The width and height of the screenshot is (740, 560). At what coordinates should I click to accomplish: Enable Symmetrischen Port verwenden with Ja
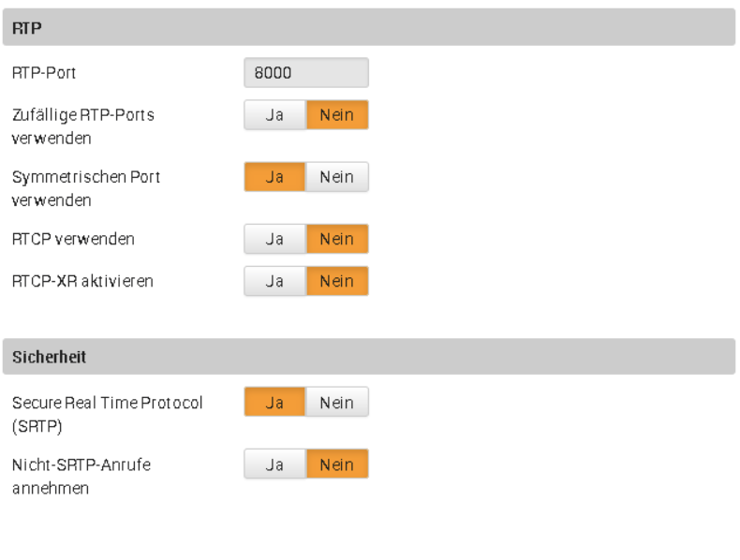(274, 177)
